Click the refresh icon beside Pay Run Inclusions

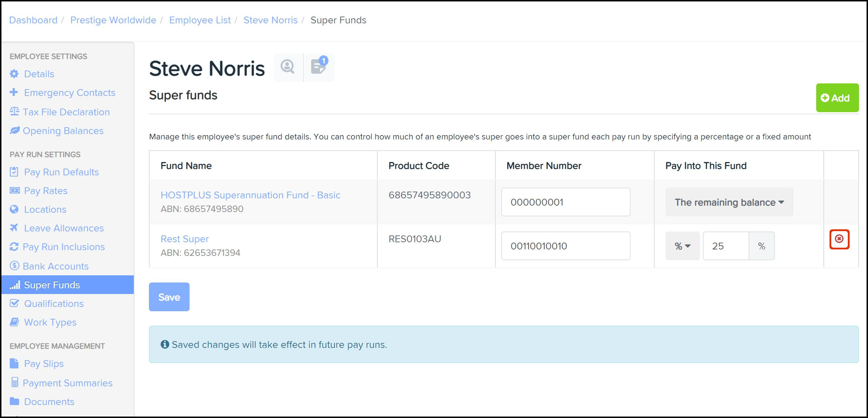click(14, 247)
